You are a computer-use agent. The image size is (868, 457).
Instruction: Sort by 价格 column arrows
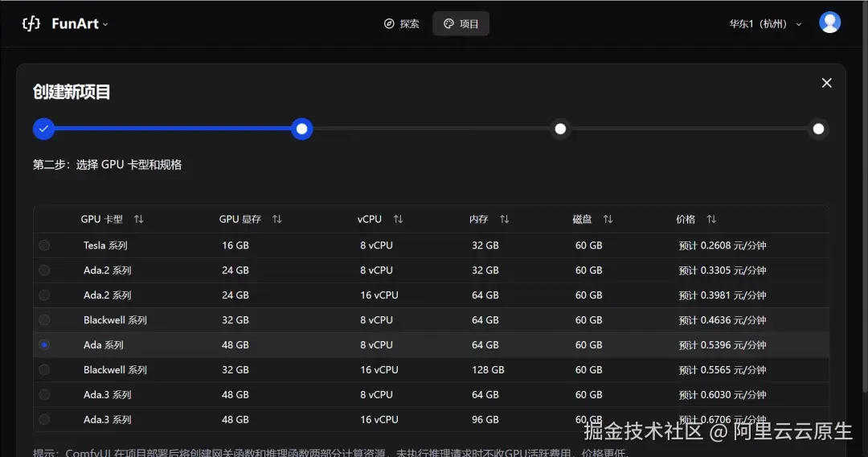point(711,220)
